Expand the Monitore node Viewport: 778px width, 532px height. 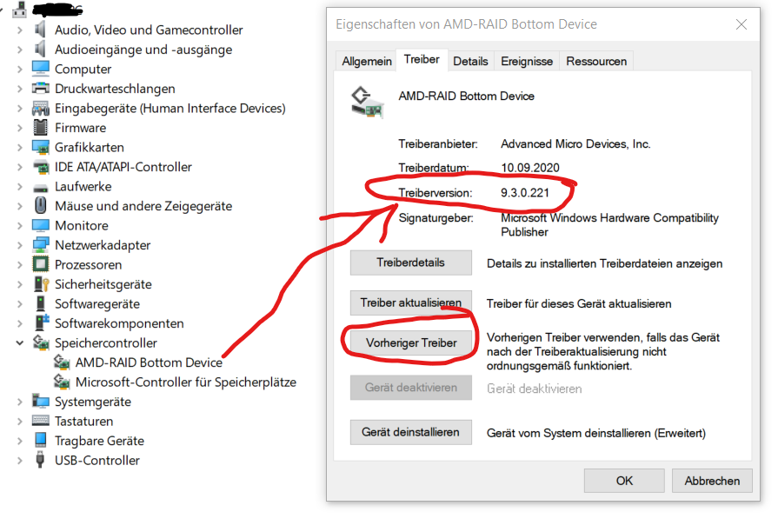pyautogui.click(x=19, y=226)
